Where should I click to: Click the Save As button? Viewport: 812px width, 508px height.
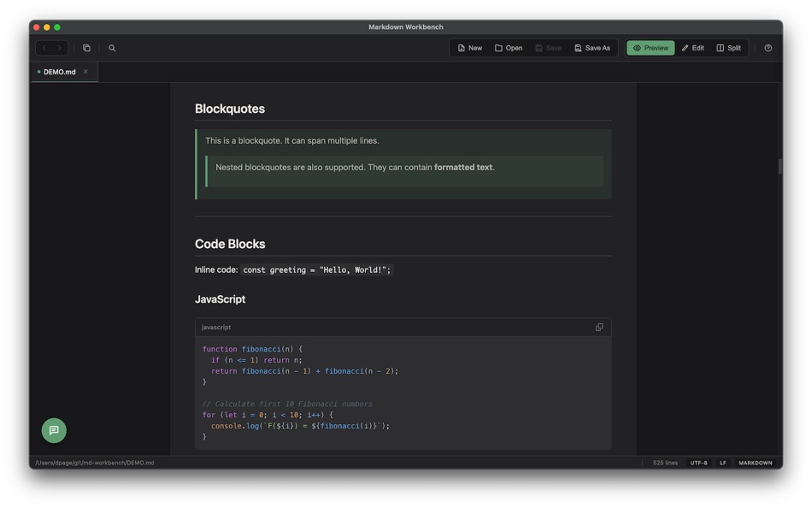[x=593, y=47]
